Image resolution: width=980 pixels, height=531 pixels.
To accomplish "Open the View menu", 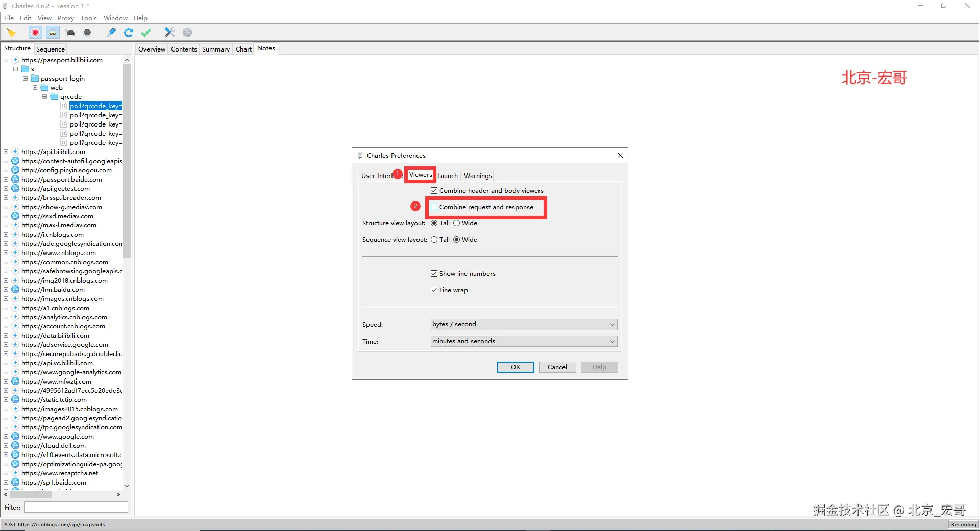I will click(x=44, y=18).
